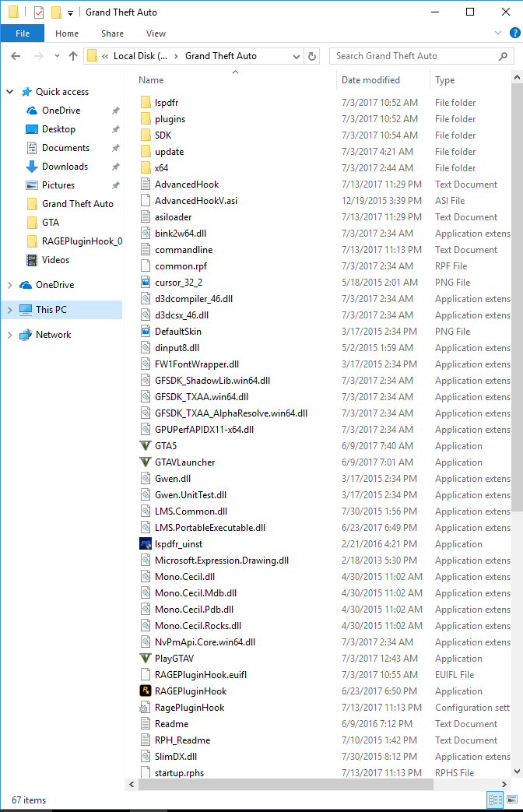
Task: Click the vertical scrollbar in file list
Action: point(517,297)
